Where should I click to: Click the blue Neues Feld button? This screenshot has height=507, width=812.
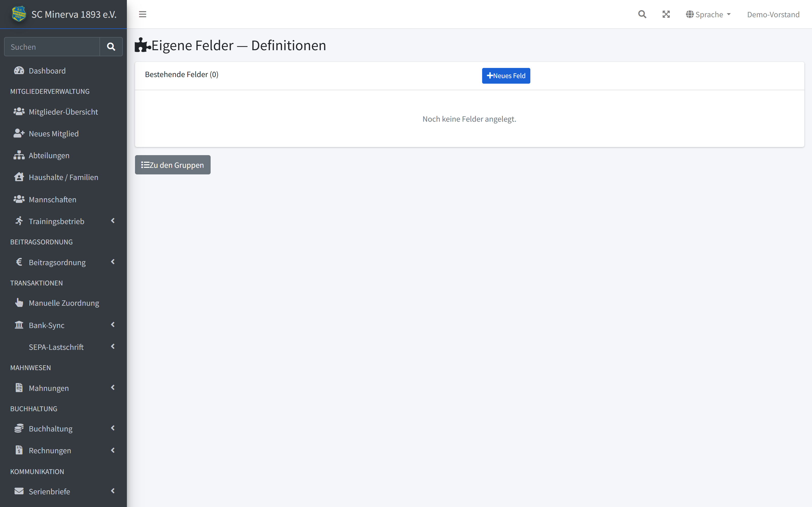(x=506, y=76)
